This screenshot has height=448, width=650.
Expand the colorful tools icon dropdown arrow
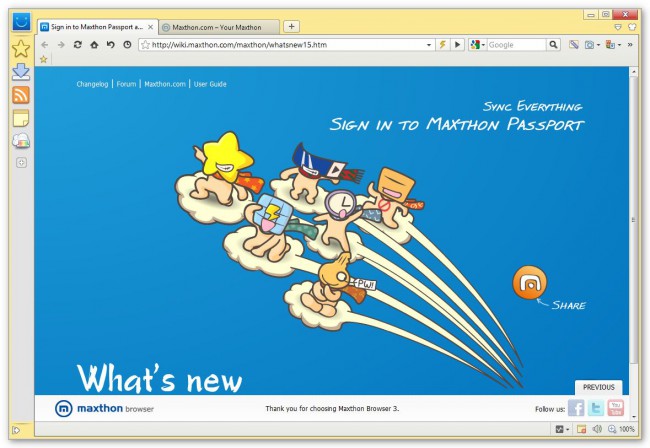coord(619,45)
